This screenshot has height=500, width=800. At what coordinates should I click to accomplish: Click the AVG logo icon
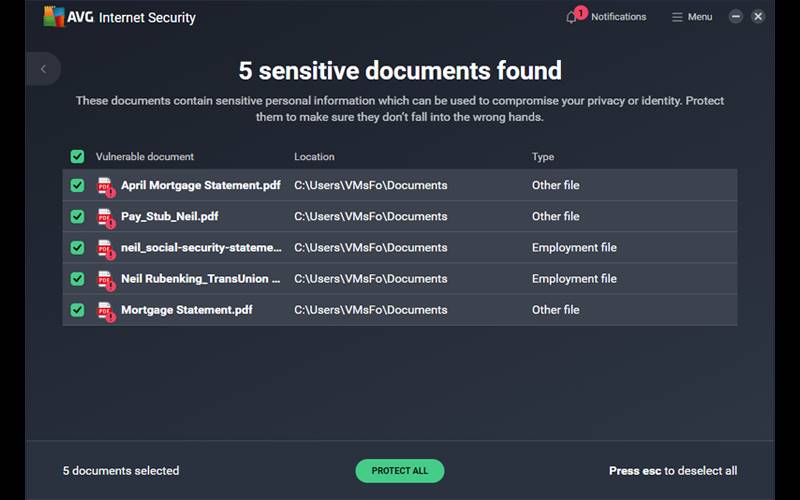click(x=51, y=17)
